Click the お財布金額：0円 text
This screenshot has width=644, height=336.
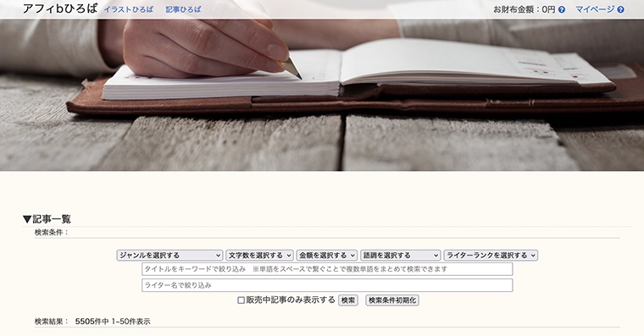(x=524, y=9)
